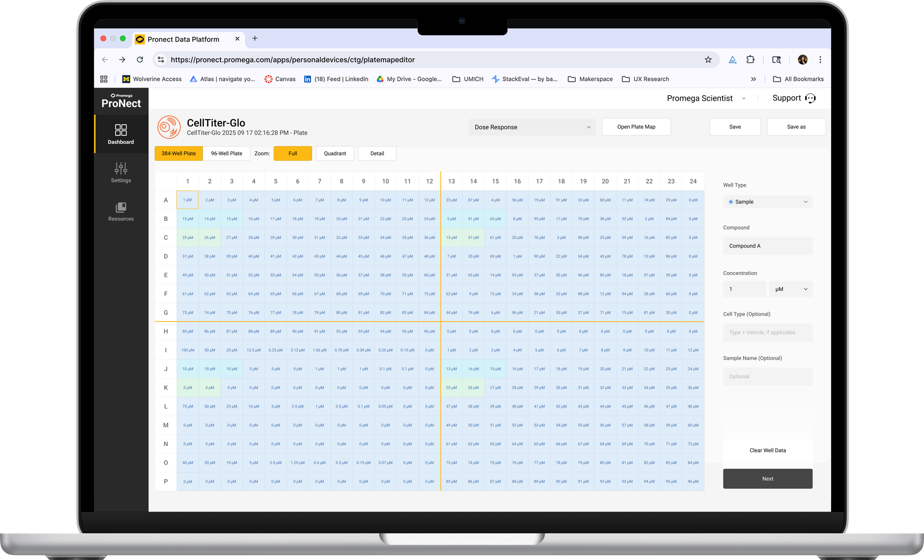
Task: Open the apps grid in bookmarks bar
Action: pyautogui.click(x=104, y=79)
